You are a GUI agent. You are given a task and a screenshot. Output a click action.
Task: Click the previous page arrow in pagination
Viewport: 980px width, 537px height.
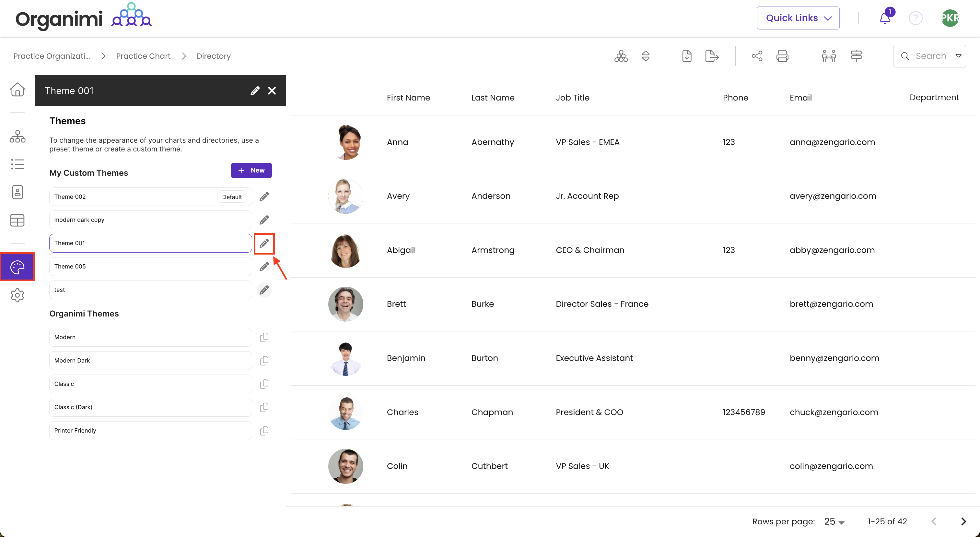click(934, 521)
